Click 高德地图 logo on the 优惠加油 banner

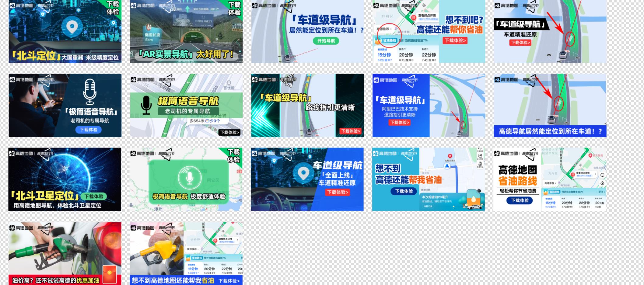(x=21, y=228)
